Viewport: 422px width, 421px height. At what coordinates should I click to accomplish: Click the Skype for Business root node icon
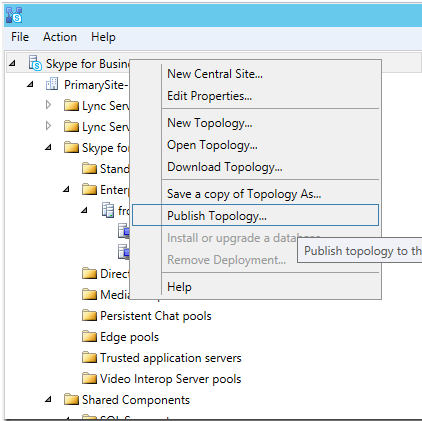coord(35,63)
